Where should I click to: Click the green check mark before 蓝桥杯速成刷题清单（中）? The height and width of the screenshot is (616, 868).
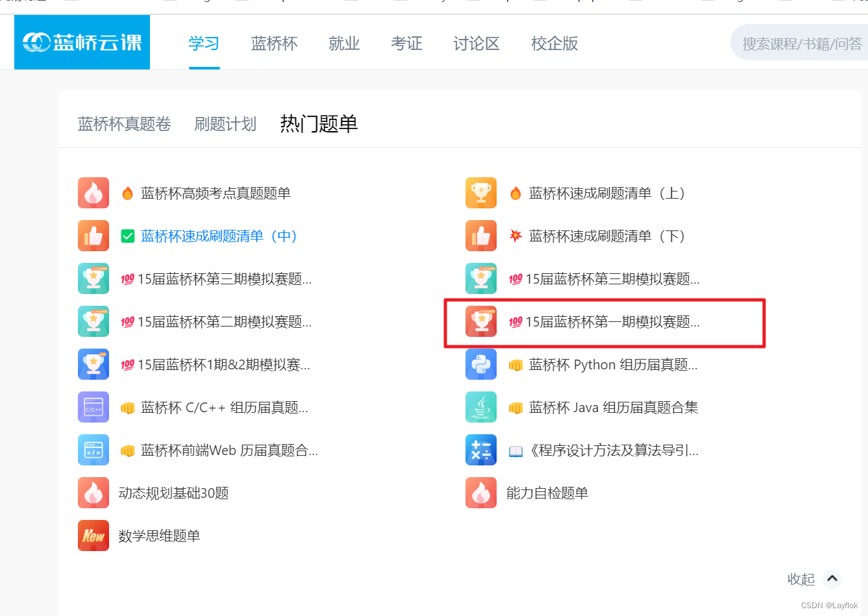(128, 236)
